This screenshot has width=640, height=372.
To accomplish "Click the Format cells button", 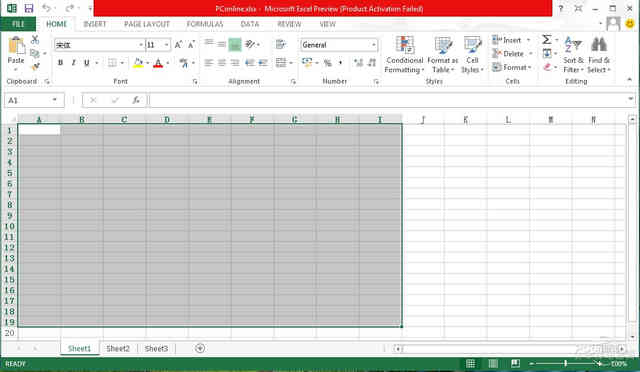I will [512, 67].
